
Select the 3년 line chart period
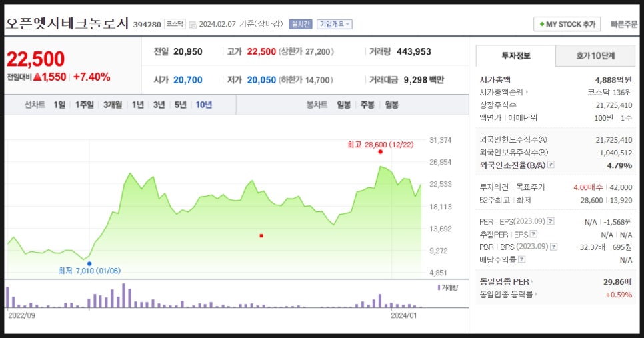pos(159,105)
